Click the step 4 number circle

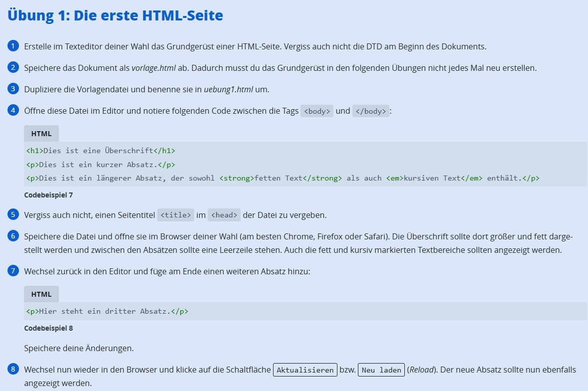pos(13,110)
